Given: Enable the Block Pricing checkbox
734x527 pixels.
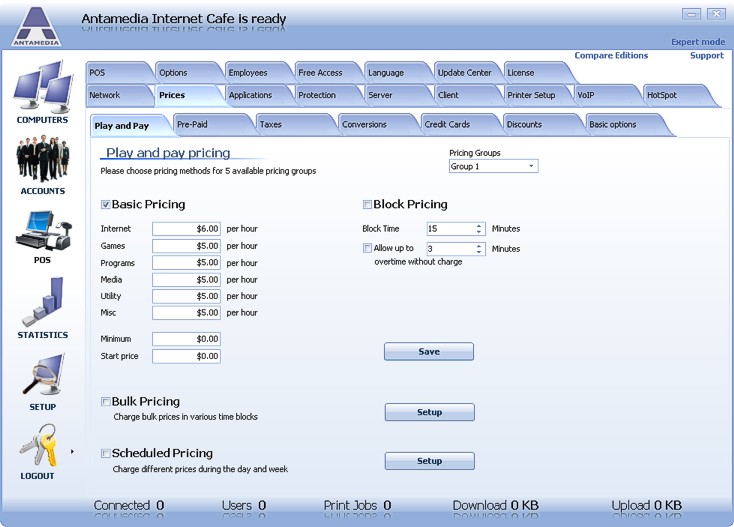Looking at the screenshot, I should (x=367, y=205).
